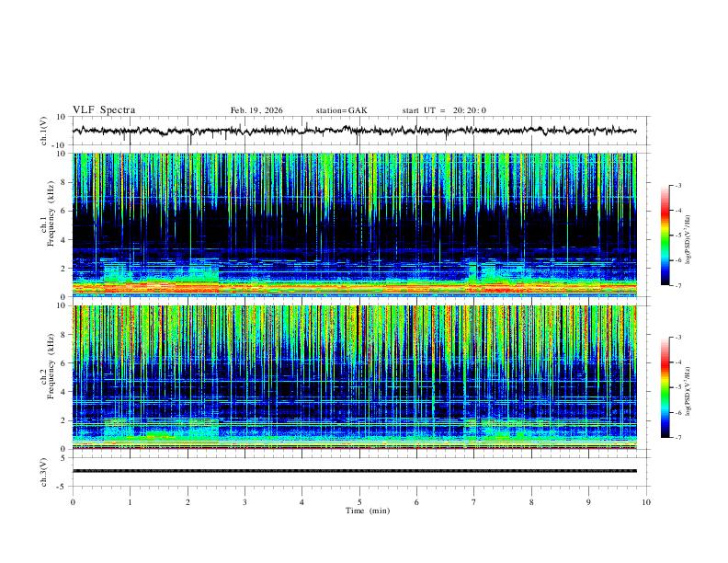Click the "VLF Spectra" plot title
This screenshot has width=728, height=563.
pyautogui.click(x=104, y=110)
